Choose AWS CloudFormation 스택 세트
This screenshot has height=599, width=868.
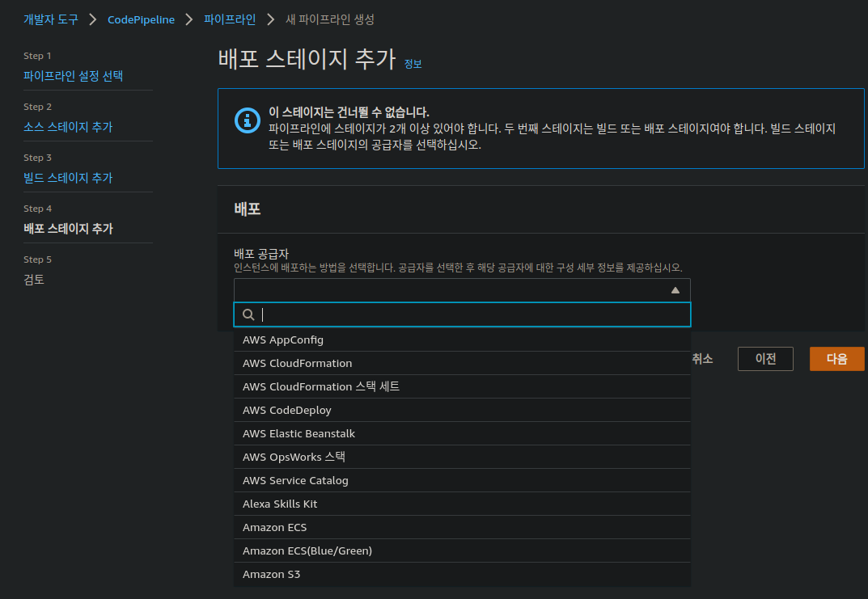point(462,386)
